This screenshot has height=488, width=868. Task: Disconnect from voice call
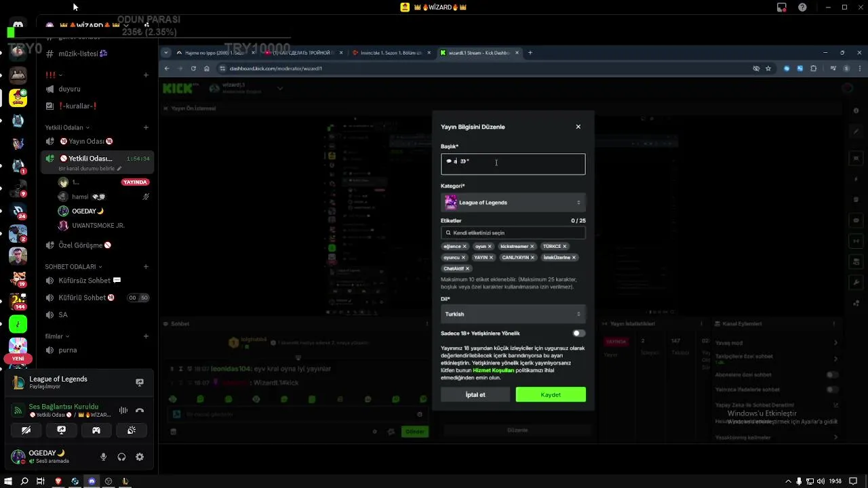click(140, 410)
